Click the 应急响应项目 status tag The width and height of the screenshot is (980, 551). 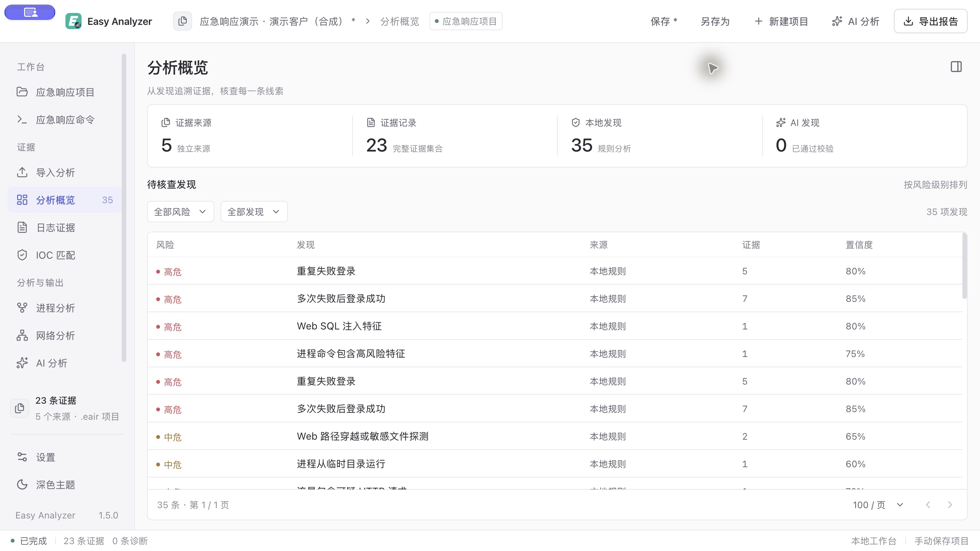point(466,21)
